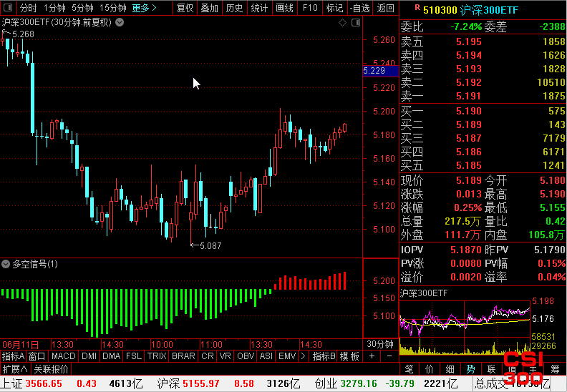Click the diamond icon above the chart
The height and width of the screenshot is (392, 567).
pos(342,23)
